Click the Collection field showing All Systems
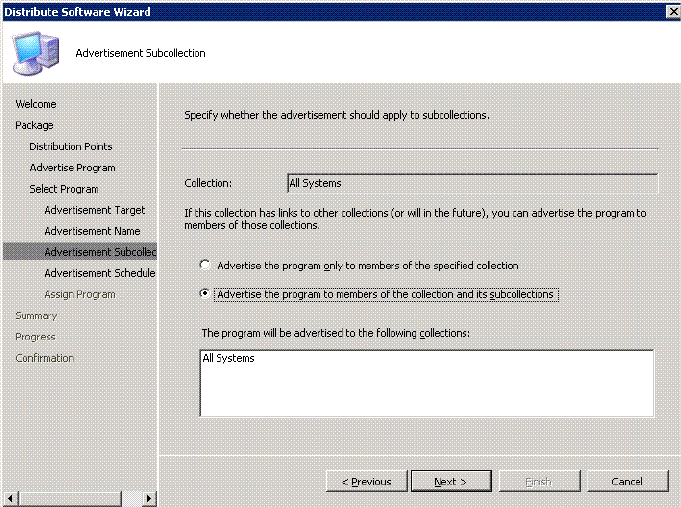Viewport: 681px width, 507px height. [472, 183]
